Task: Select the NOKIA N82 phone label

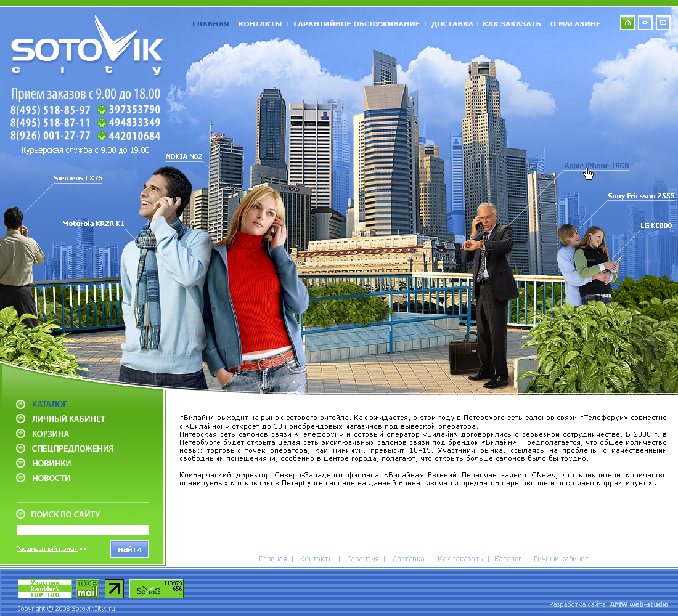Action: [184, 156]
